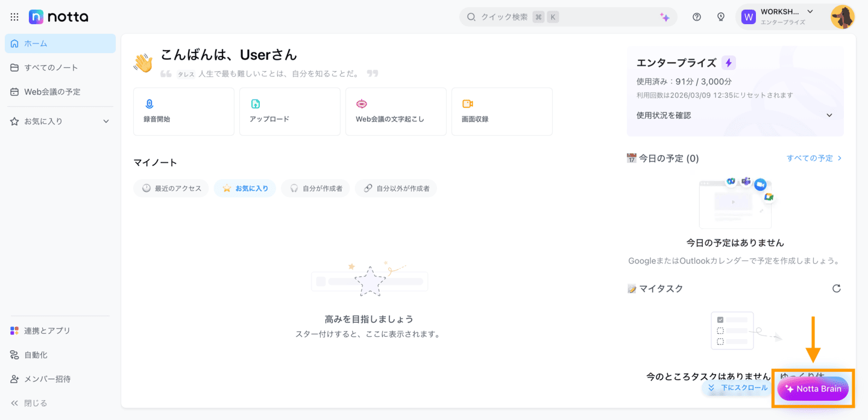Open the apps grid launcher icon
868x420 pixels.
pyautogui.click(x=14, y=17)
